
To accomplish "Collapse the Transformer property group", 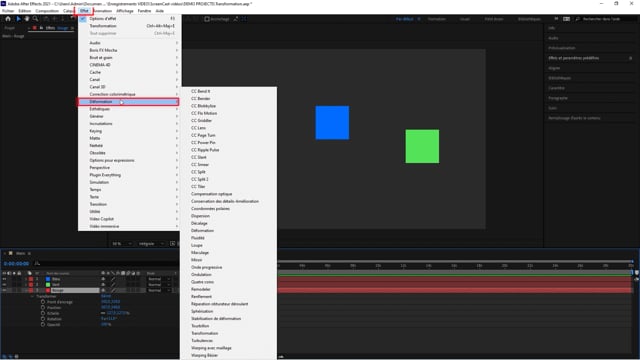I will pos(32,296).
